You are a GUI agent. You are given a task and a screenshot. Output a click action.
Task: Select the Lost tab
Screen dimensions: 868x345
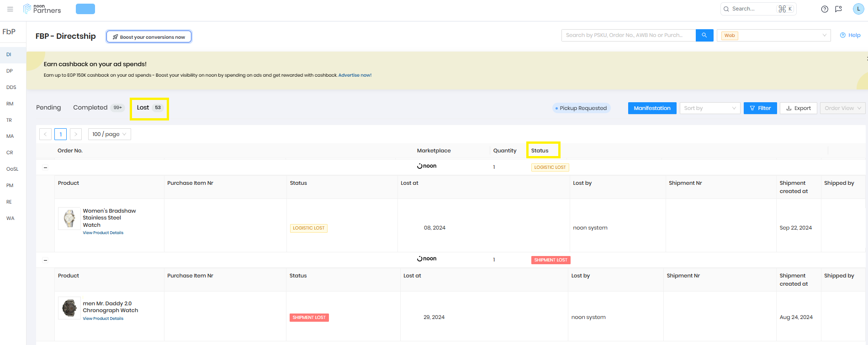(x=149, y=108)
